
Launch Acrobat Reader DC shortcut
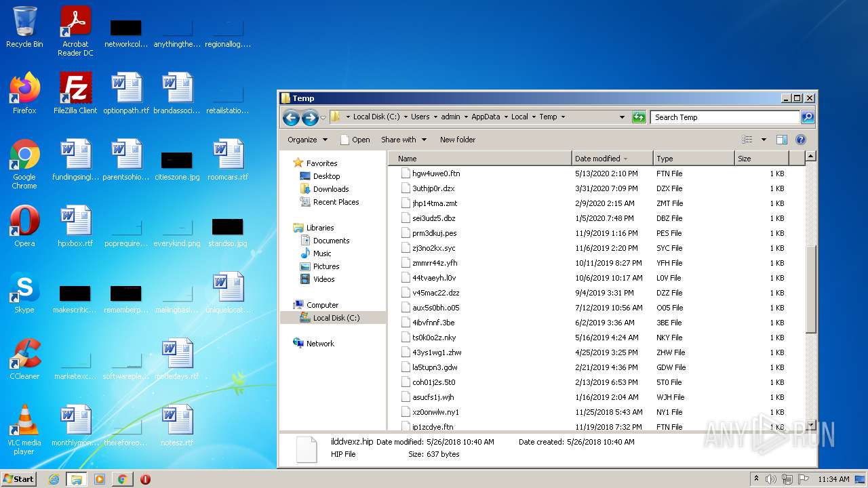[x=75, y=31]
